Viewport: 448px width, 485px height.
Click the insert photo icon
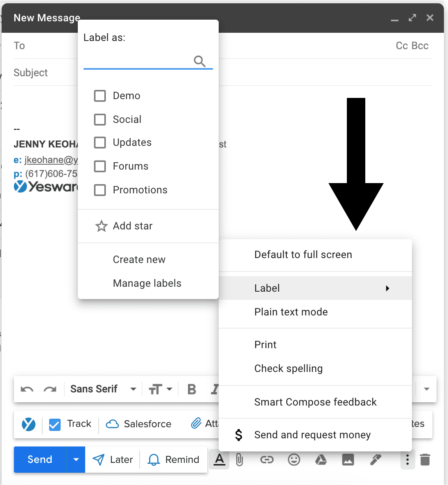click(348, 460)
